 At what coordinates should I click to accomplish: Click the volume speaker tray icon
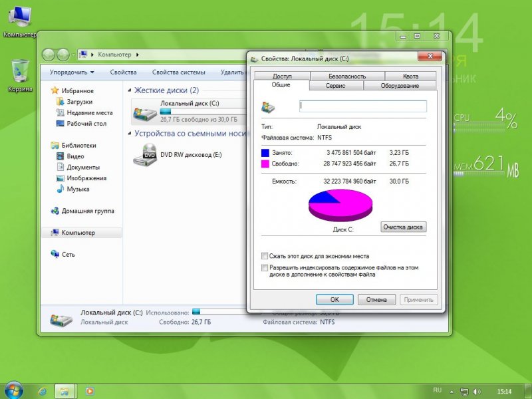pyautogui.click(x=477, y=392)
